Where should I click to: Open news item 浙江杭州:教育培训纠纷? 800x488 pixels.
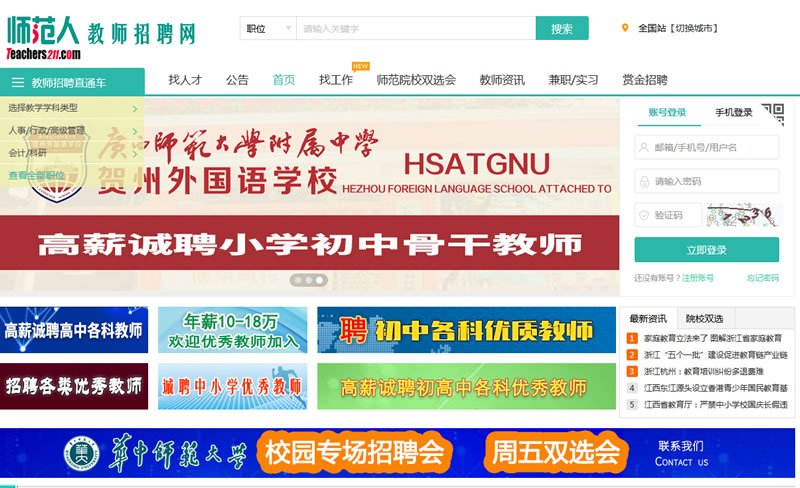coord(704,372)
